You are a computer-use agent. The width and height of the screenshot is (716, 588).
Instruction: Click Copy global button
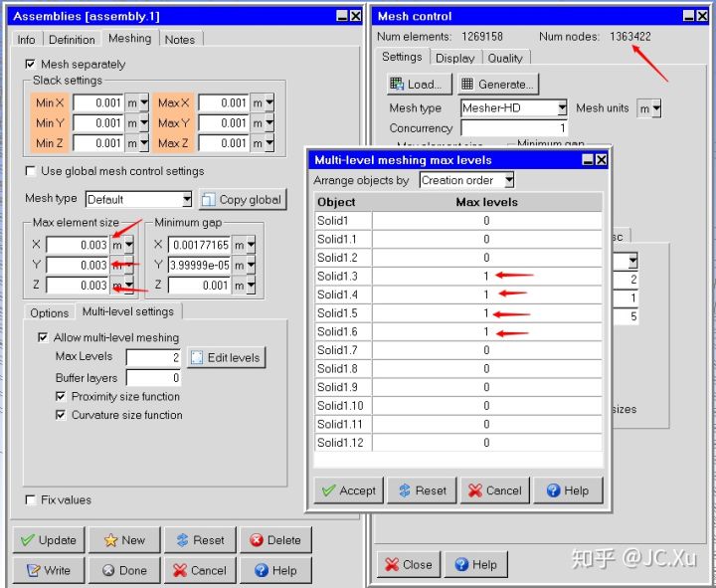coord(243,200)
